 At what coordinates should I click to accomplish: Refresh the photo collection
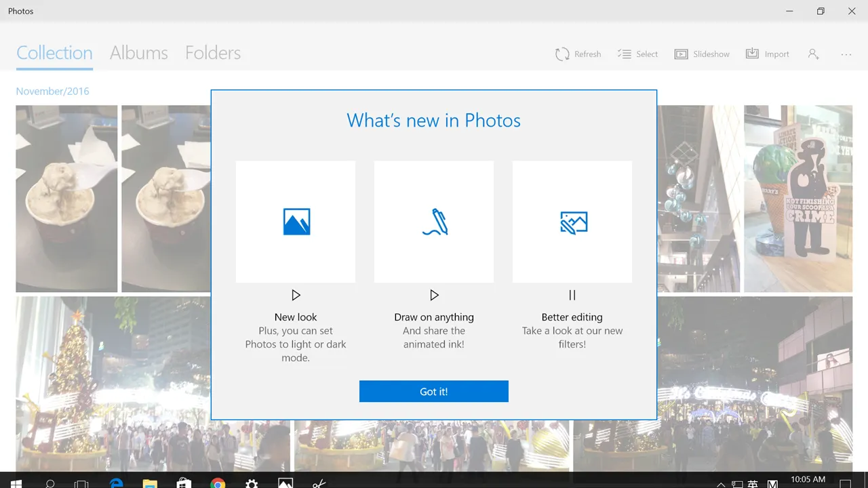pyautogui.click(x=578, y=54)
